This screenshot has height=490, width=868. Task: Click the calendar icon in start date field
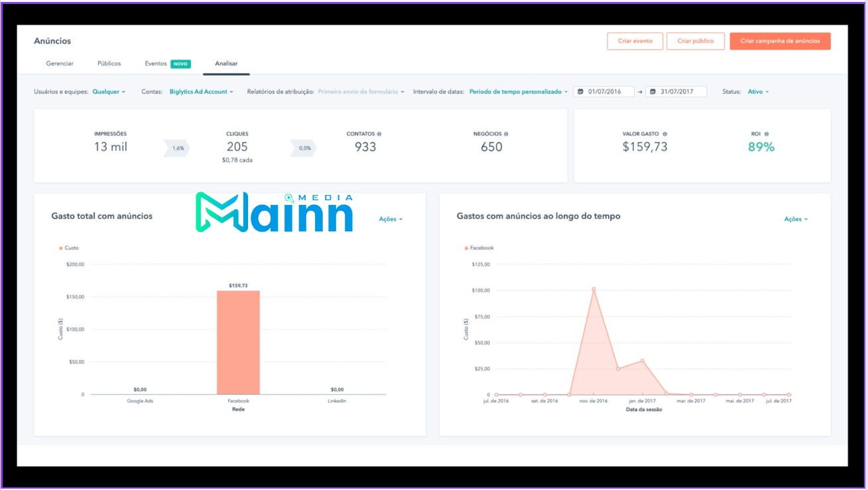[580, 92]
